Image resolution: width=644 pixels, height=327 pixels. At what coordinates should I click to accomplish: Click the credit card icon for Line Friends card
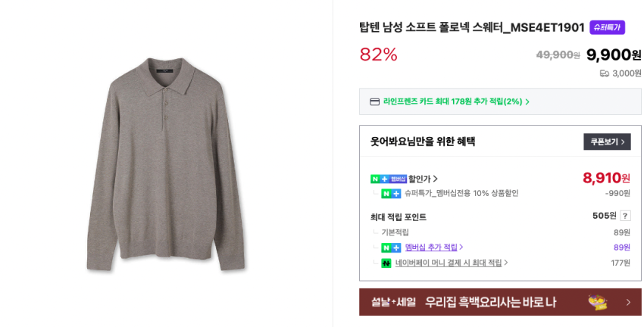click(x=374, y=101)
